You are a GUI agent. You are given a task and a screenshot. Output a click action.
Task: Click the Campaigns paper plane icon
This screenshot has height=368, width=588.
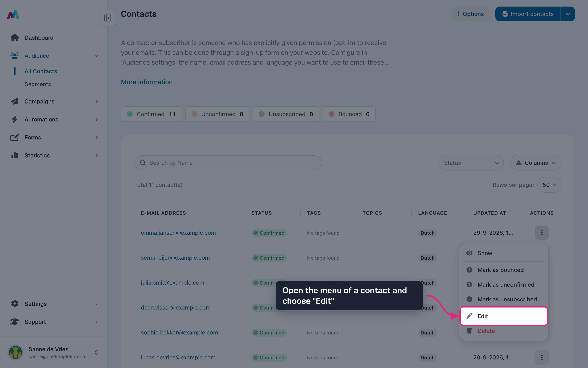[14, 101]
